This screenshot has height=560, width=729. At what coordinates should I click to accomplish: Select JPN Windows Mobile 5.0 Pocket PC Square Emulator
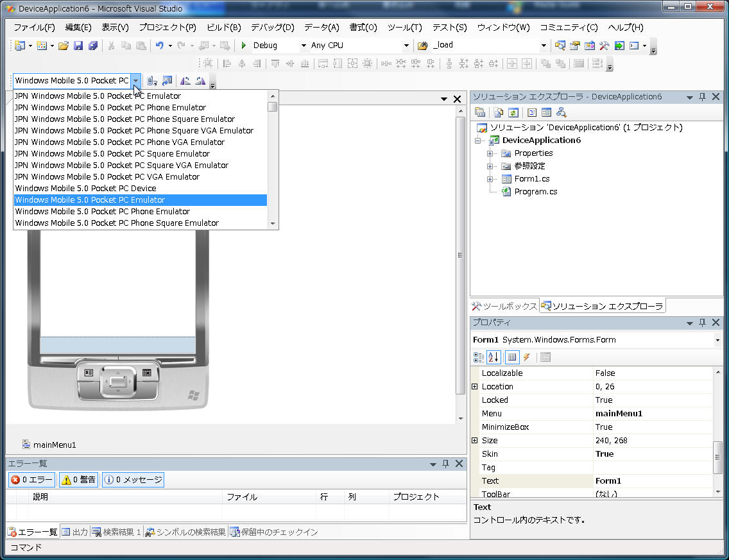(140, 154)
